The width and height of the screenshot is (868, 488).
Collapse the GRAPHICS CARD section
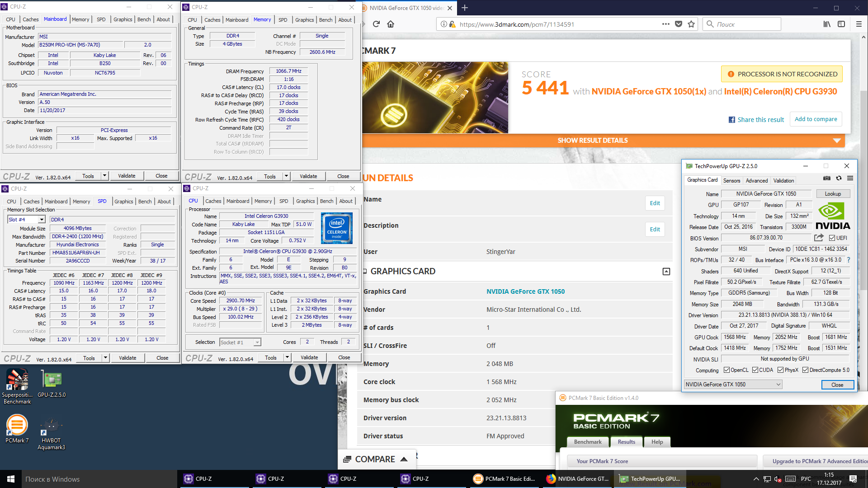pos(666,272)
